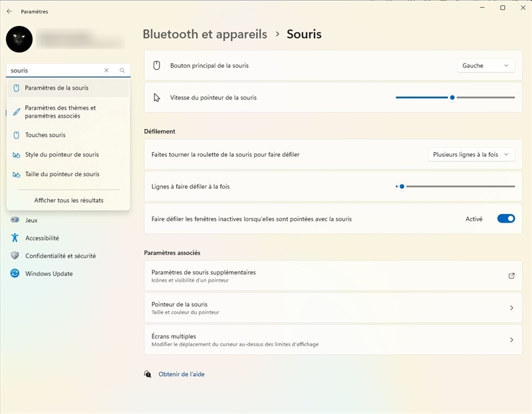Open the Plusieurs lignes à la fois dropdown
Screen dimensions: 532x414
pos(470,155)
